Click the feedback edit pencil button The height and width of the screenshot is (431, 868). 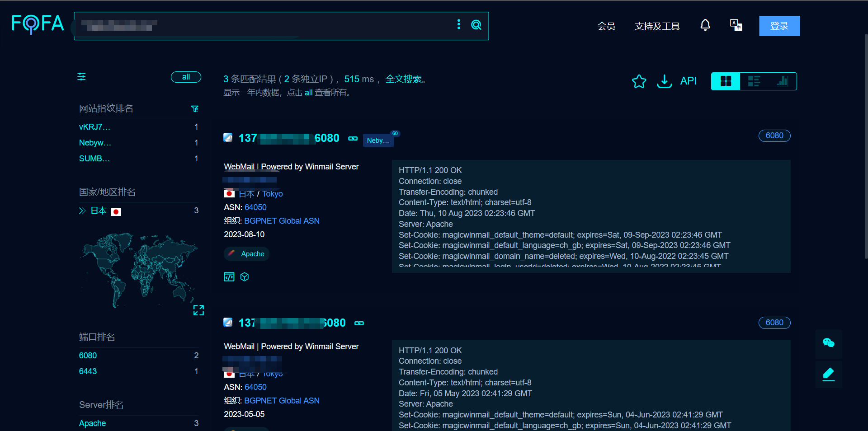tap(828, 374)
